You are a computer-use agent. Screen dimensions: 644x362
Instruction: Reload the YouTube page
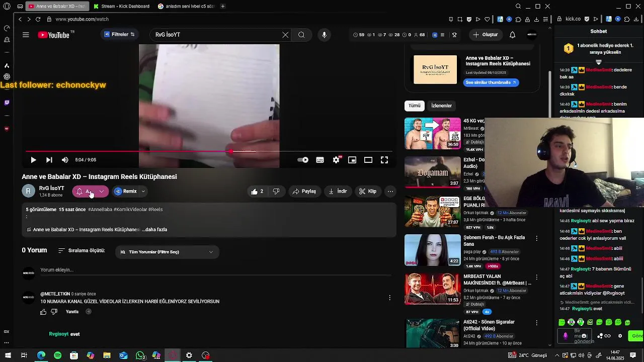click(x=38, y=19)
